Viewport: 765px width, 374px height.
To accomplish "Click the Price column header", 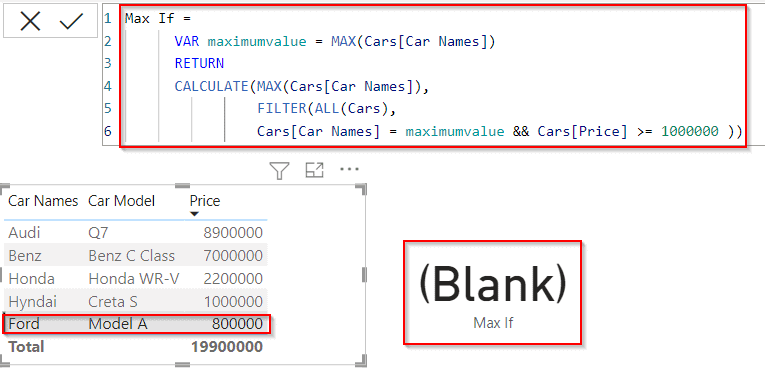I will [205, 200].
